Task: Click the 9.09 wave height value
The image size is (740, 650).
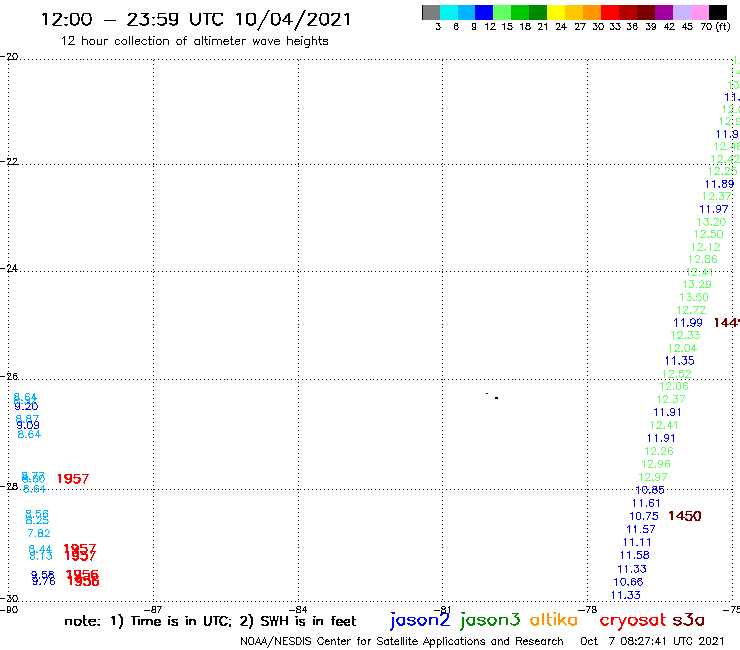Action: click(x=28, y=425)
